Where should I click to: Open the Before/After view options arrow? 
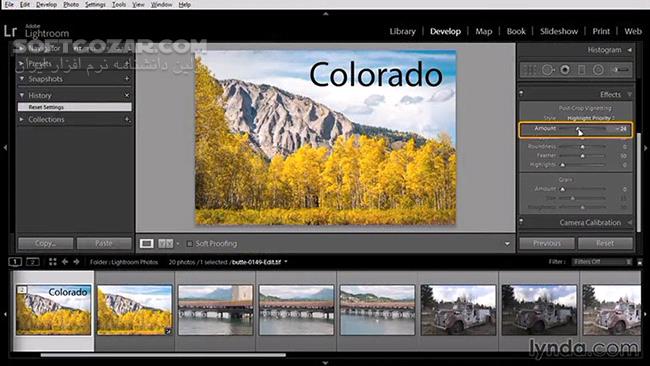coord(178,244)
